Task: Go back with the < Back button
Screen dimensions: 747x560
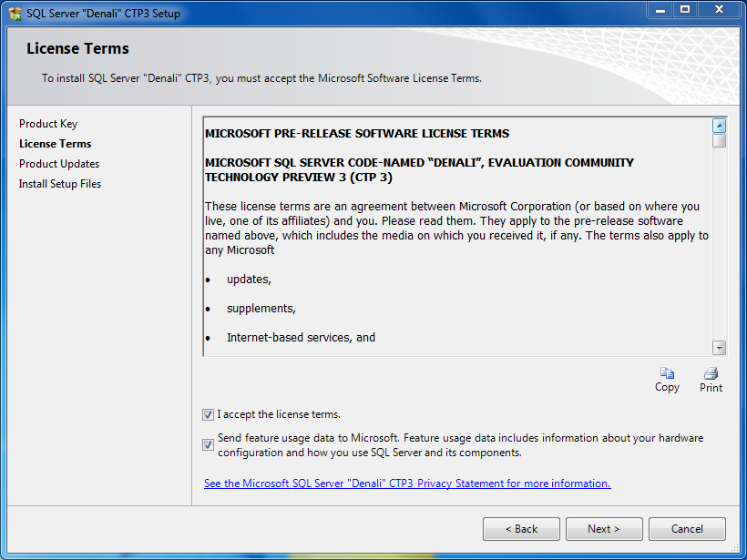Action: (521, 529)
